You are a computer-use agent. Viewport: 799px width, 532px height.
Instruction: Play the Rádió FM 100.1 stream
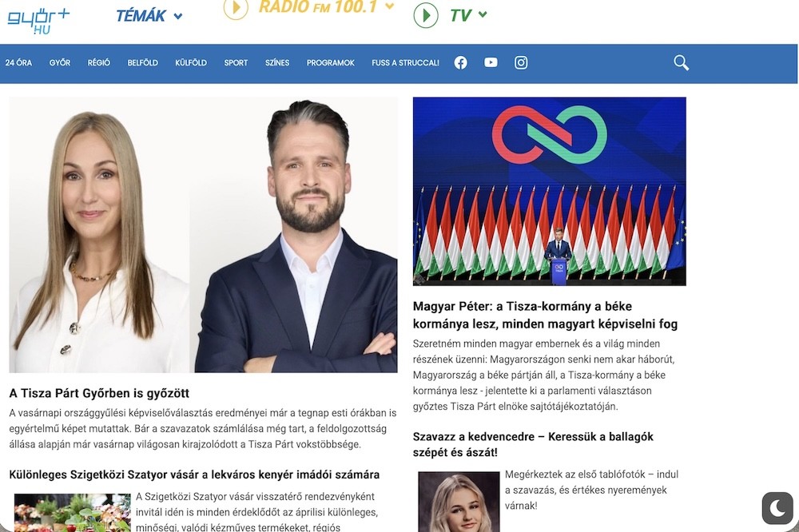click(x=236, y=9)
